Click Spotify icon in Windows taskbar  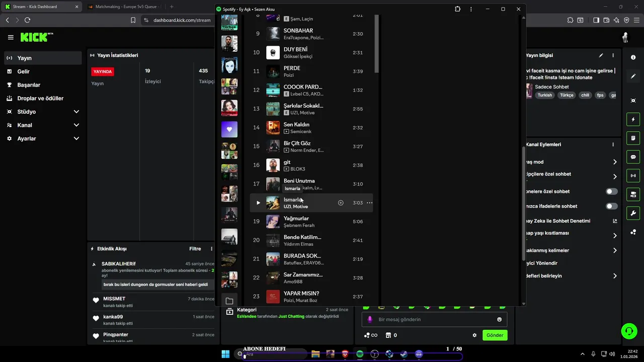360,354
